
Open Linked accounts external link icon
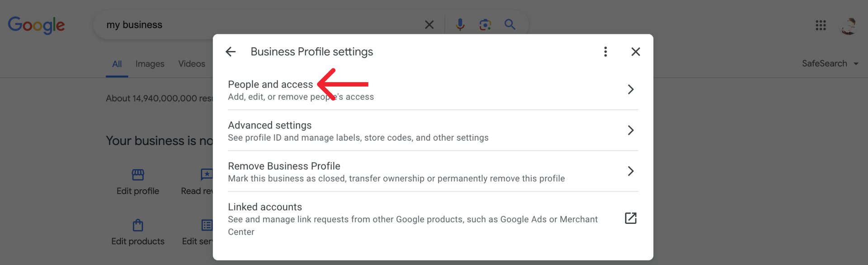[631, 219]
